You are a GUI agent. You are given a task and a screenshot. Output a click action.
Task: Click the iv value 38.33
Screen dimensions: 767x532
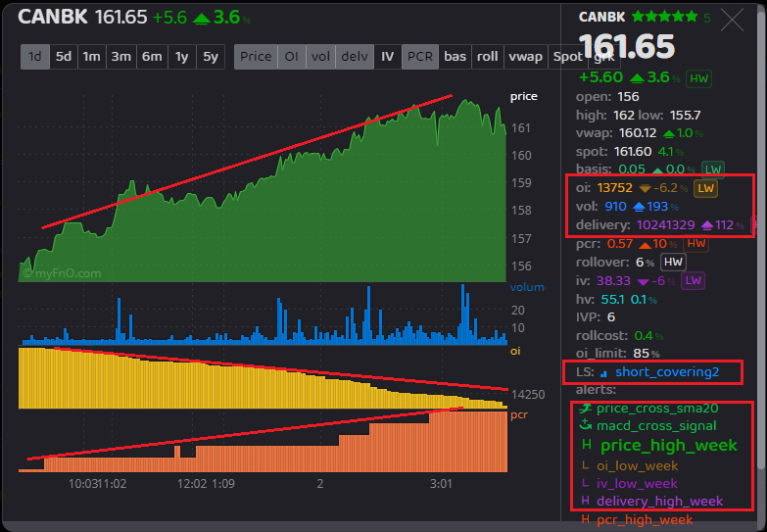613,281
